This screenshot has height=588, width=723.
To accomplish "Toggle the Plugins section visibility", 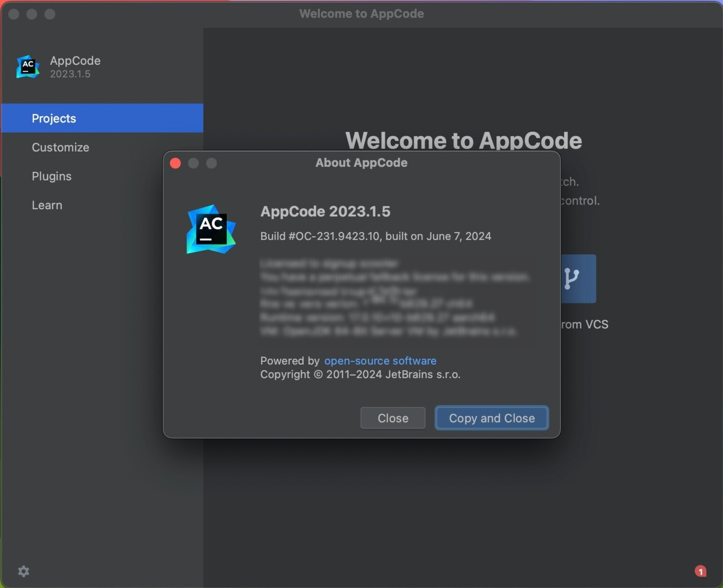I will coord(51,176).
